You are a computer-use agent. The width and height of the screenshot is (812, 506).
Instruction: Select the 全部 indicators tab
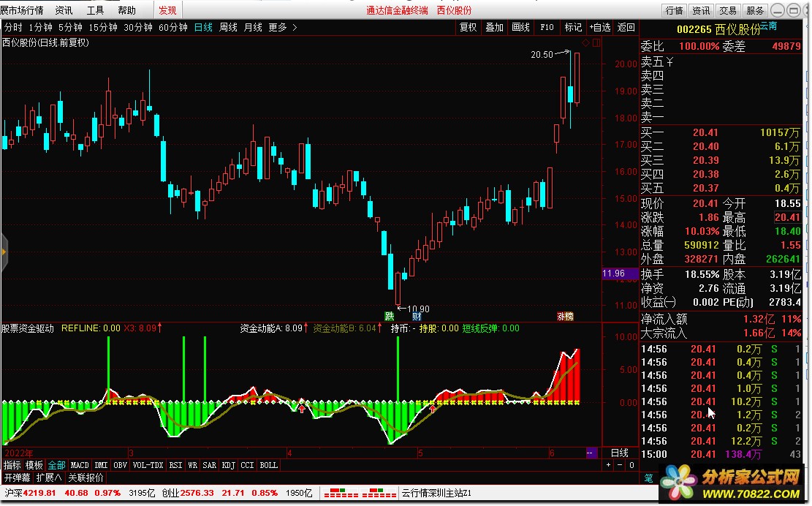click(56, 465)
